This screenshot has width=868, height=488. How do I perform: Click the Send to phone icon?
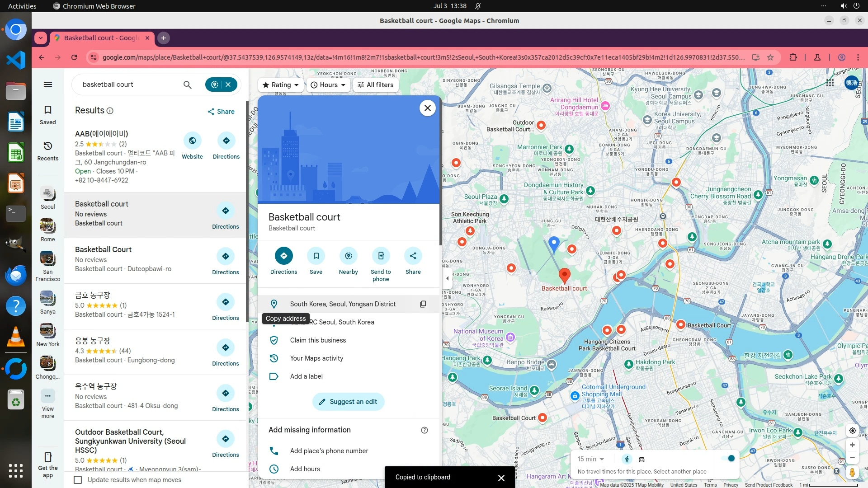(381, 256)
